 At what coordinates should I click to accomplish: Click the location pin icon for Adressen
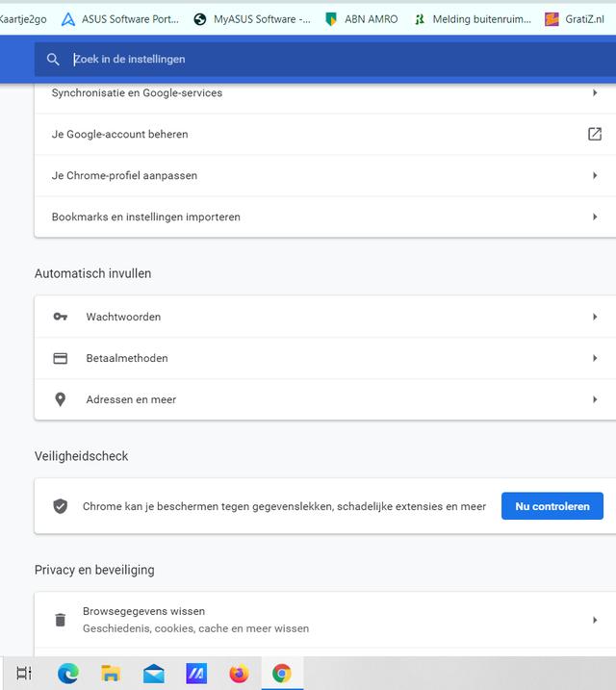(61, 399)
